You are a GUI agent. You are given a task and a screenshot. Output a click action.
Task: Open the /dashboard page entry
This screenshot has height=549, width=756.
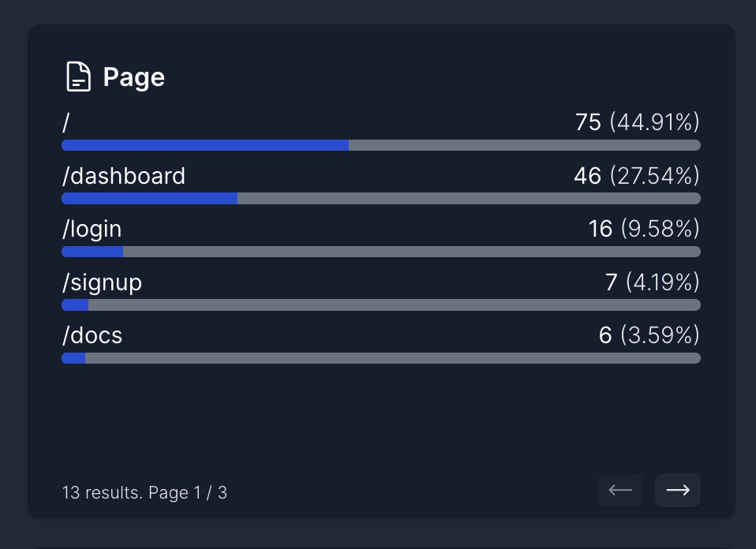pos(124,176)
